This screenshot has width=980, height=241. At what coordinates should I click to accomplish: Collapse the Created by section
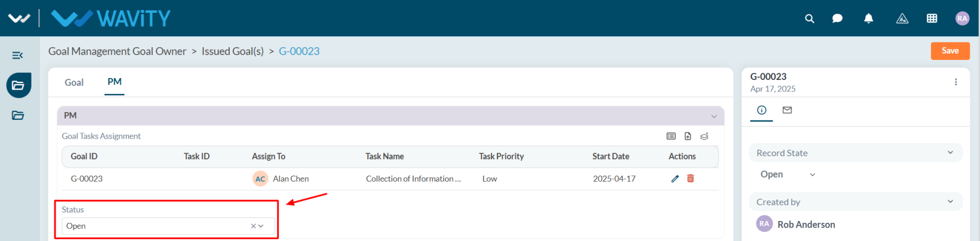click(950, 202)
